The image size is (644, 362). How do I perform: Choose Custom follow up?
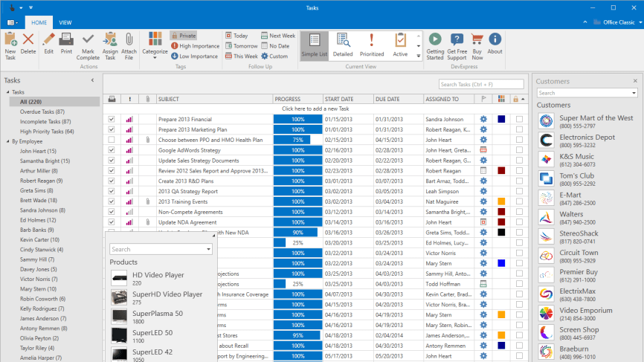click(274, 56)
